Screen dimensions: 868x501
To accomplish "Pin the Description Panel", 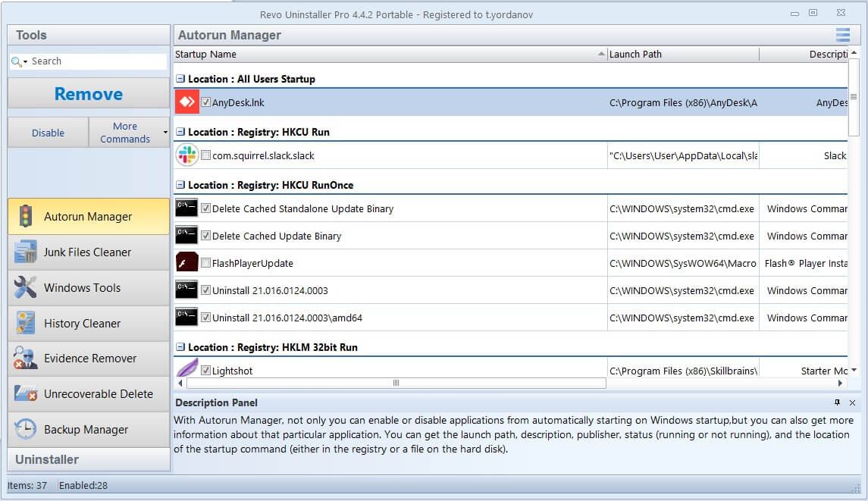I will tap(837, 402).
